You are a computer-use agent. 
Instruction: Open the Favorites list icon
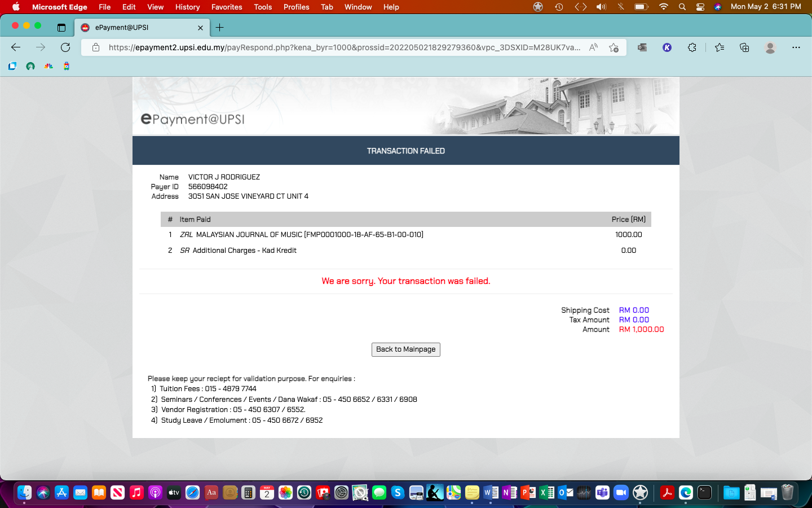(x=720, y=47)
